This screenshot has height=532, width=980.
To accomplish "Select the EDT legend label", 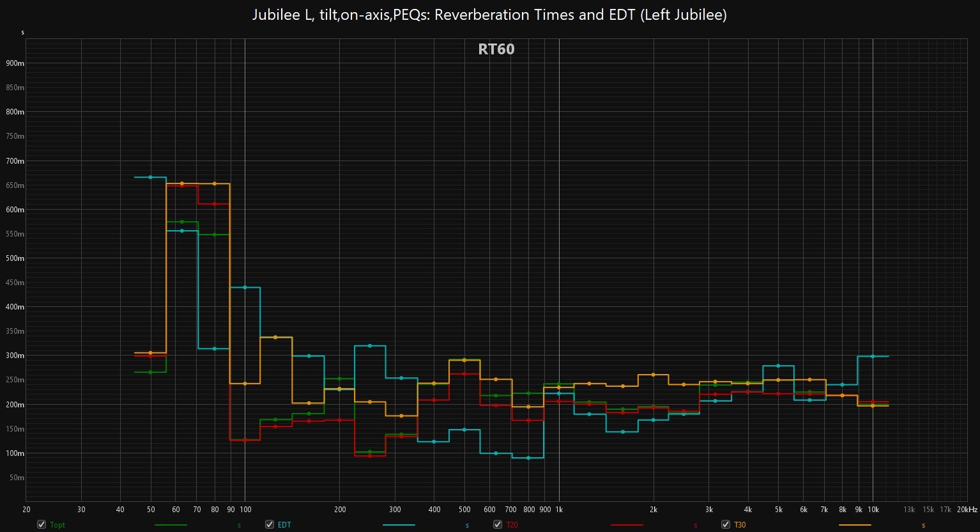I will (x=284, y=525).
